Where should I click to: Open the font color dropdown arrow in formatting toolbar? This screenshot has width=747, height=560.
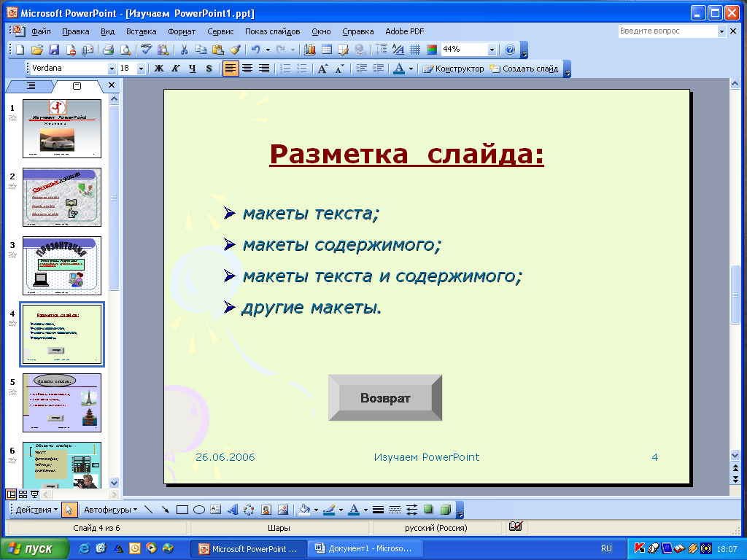[x=411, y=69]
